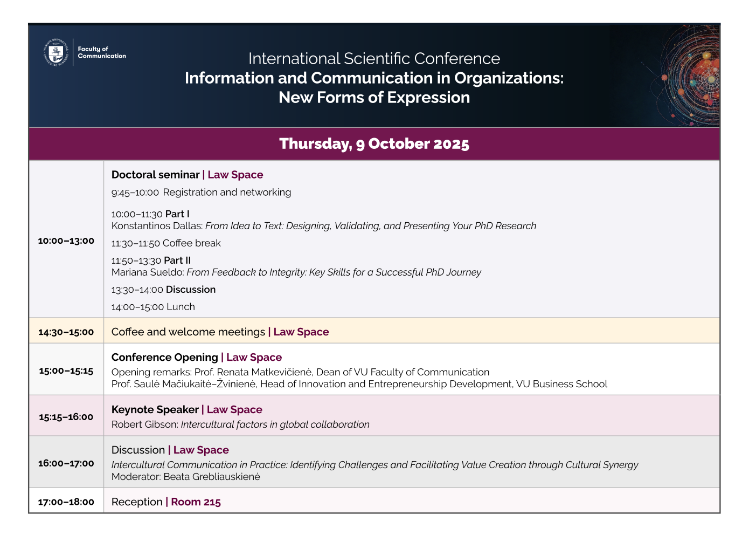Screen dimensions: 756x535
Task: Select the Thursday, 9 October 2025 banner
Action: [x=374, y=144]
